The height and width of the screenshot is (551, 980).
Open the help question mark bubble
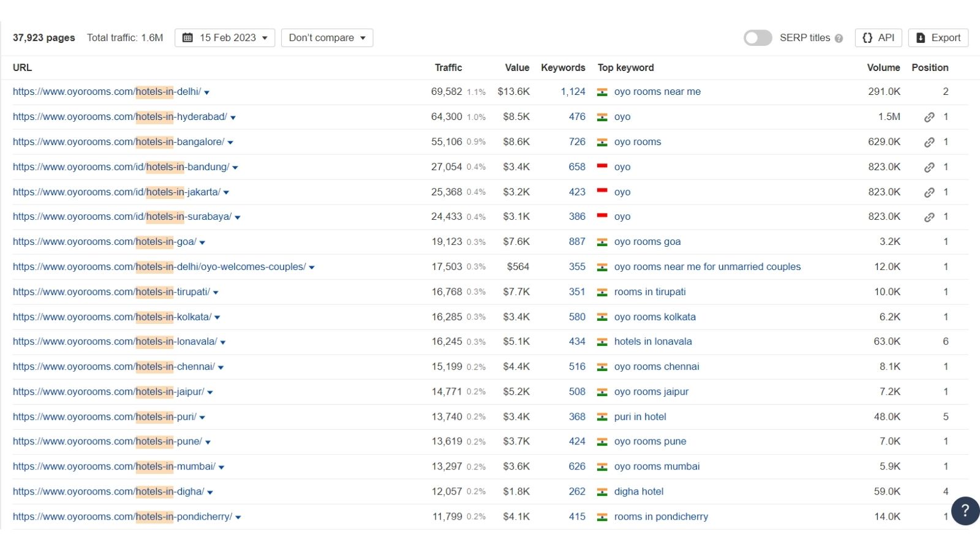(x=965, y=511)
